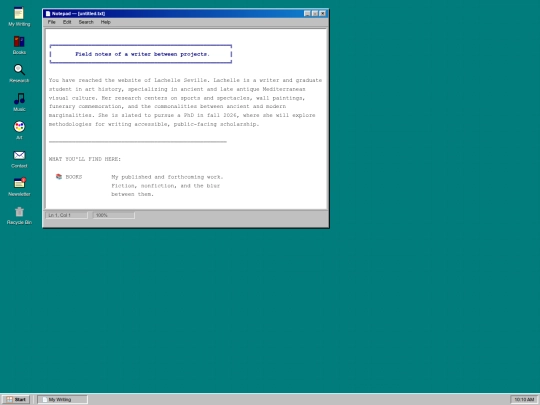Screen dimensions: 540x405
Task: Close the Notepad window
Action: point(322,13)
